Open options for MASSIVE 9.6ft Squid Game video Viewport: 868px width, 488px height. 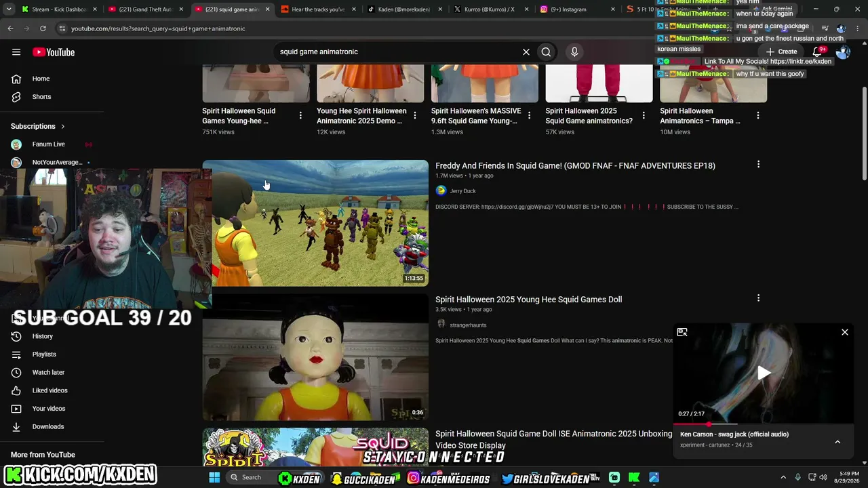(x=530, y=116)
